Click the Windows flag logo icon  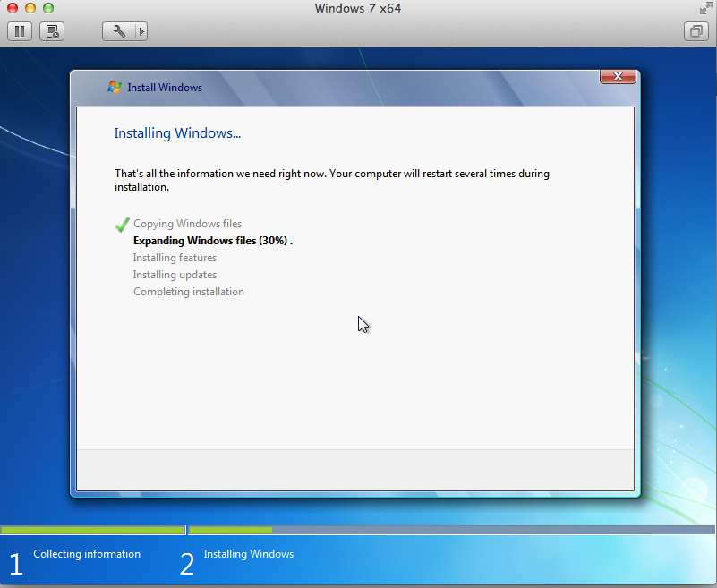point(115,87)
